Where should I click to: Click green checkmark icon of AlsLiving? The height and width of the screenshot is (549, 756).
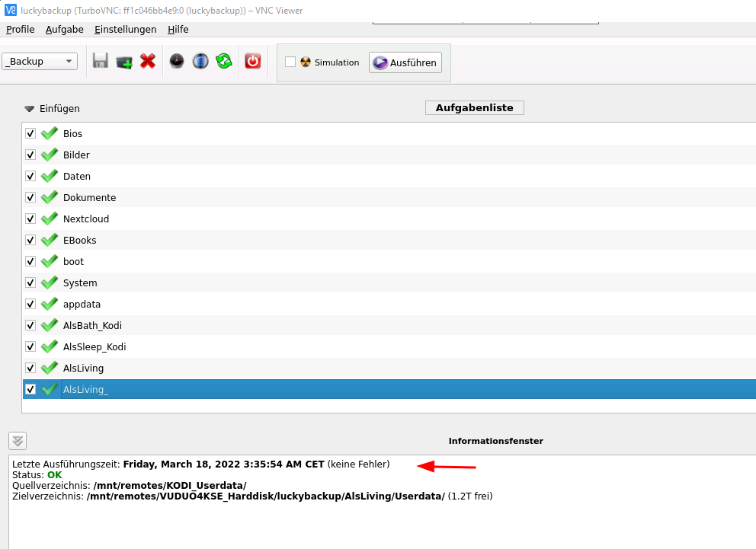point(50,368)
